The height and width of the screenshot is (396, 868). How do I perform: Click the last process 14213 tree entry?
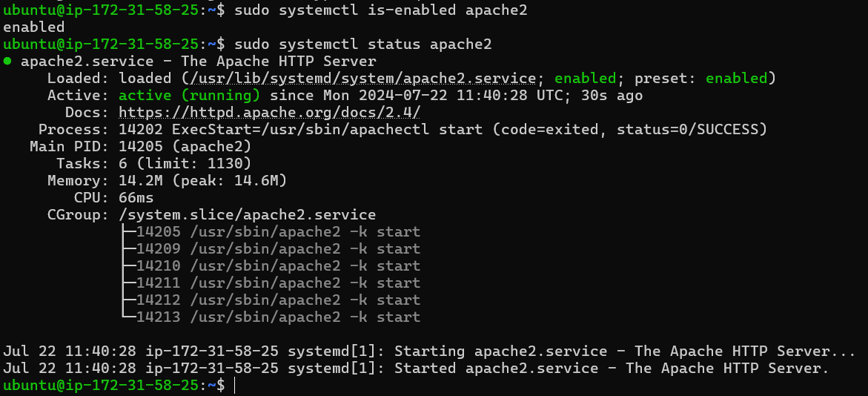278,317
